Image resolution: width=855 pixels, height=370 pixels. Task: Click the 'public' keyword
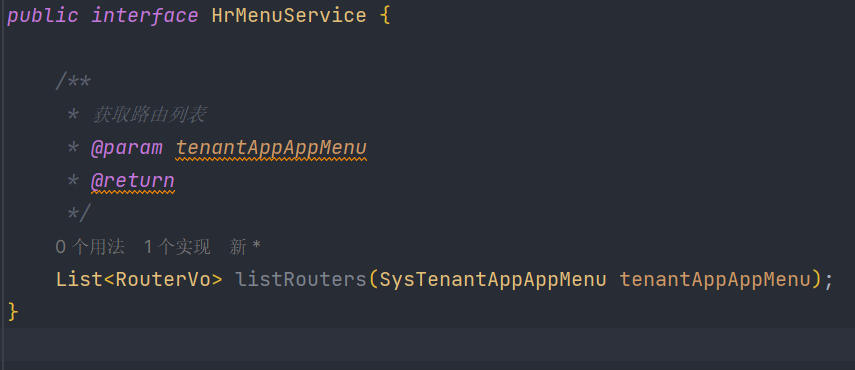pyautogui.click(x=43, y=16)
